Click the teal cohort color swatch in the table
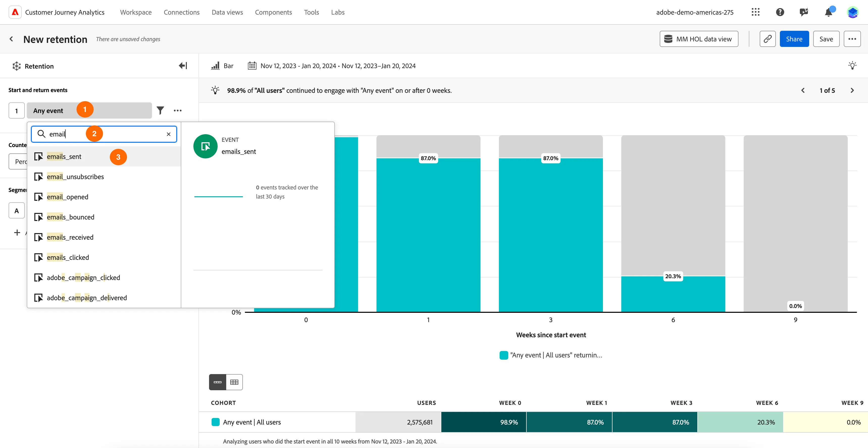 215,422
